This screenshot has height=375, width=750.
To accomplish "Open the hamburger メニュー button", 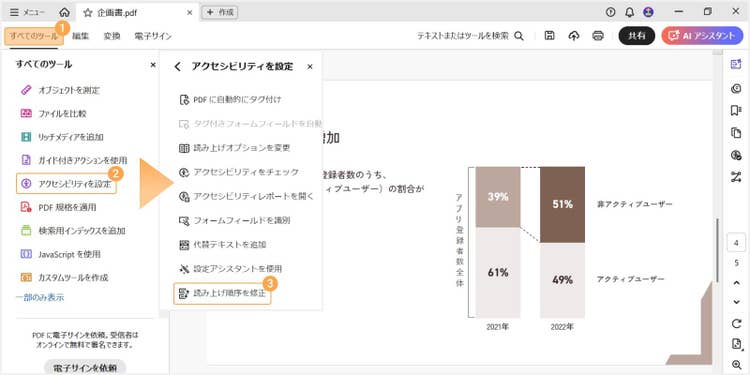I will [x=28, y=12].
